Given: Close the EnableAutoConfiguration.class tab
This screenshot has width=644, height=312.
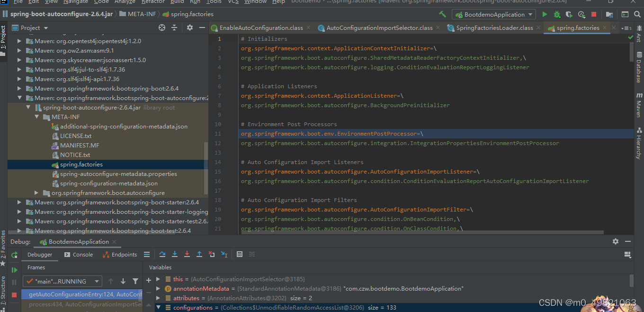Looking at the screenshot, I should tap(308, 28).
